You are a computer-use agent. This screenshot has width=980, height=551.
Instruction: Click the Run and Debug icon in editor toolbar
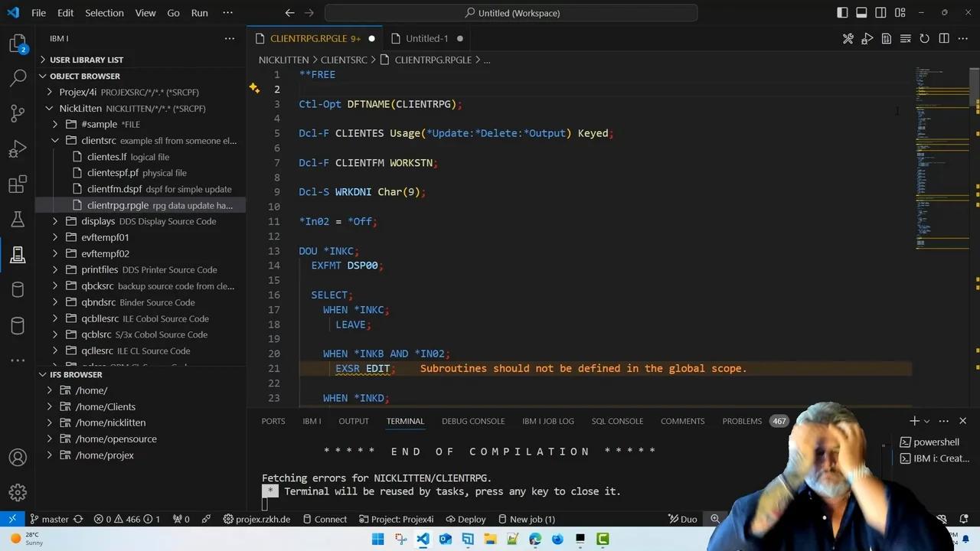[x=867, y=38]
